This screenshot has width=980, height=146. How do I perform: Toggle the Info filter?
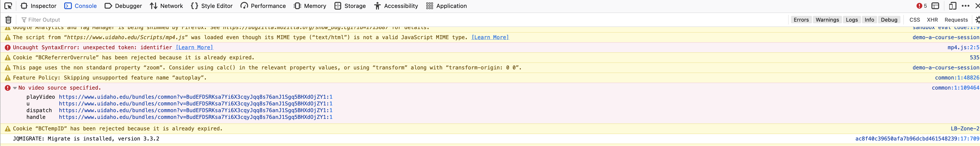point(869,20)
